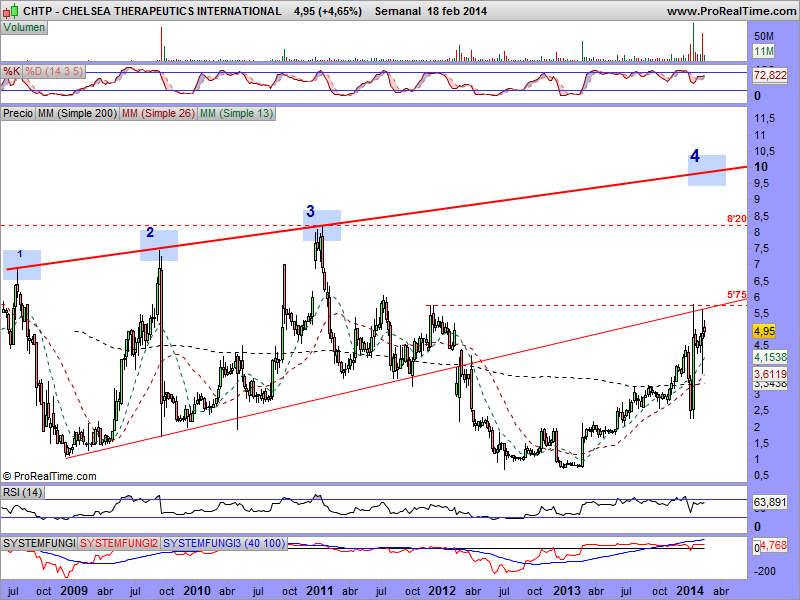Click the 2014 year label on time axis
800x600 pixels.
pos(690,591)
